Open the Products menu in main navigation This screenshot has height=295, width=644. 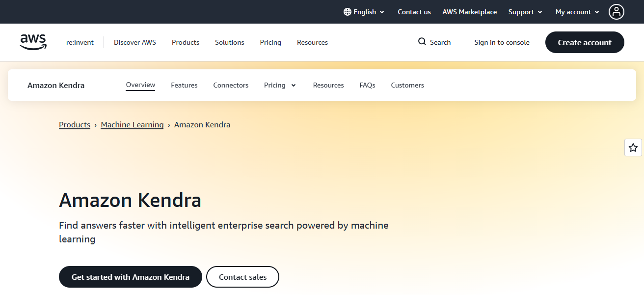tap(186, 42)
